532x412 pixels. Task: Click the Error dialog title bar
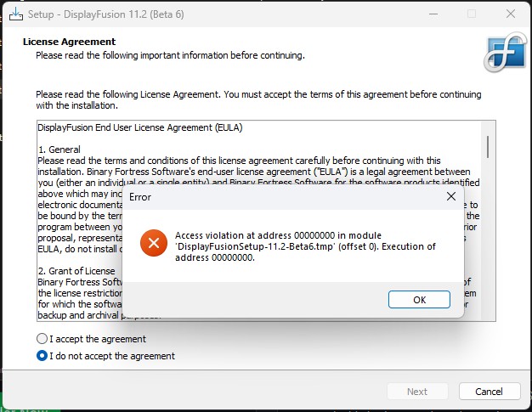tap(280, 196)
